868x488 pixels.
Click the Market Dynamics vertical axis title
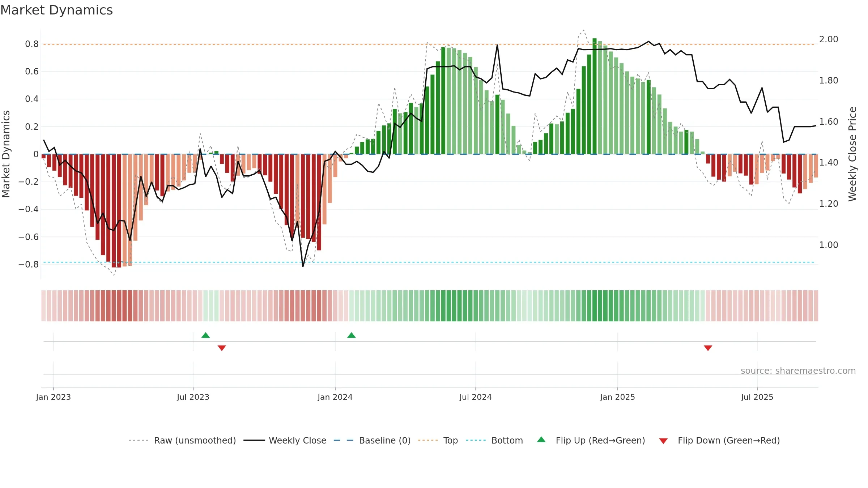pyautogui.click(x=6, y=154)
